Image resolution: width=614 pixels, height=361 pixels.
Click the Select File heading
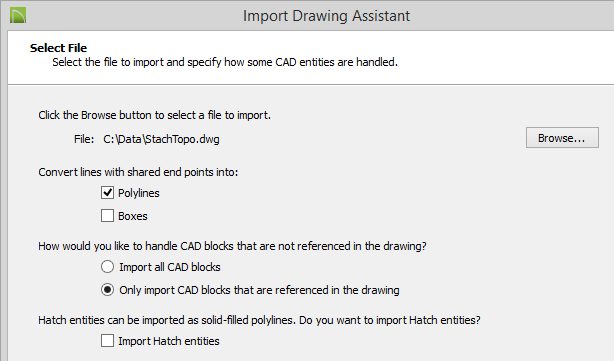pyautogui.click(x=58, y=48)
